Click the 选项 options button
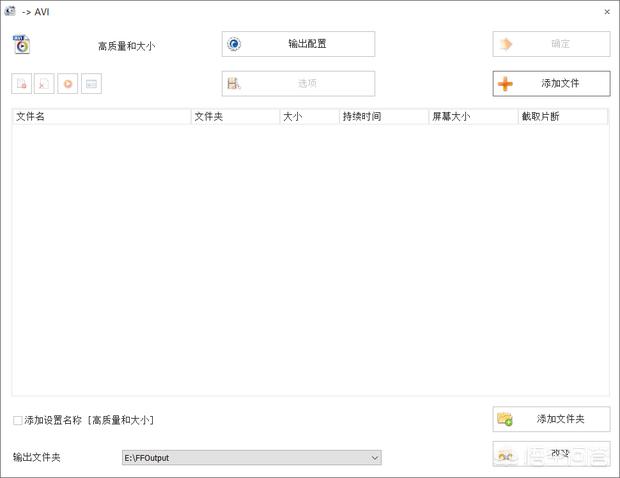 [x=298, y=84]
